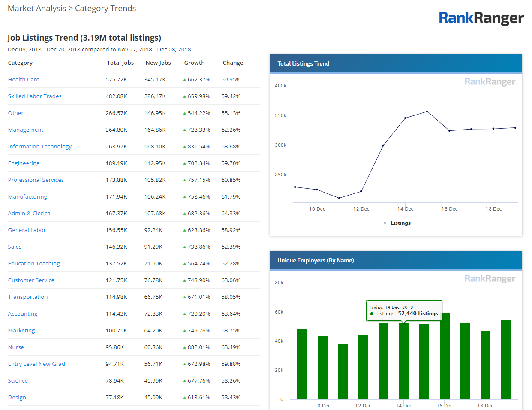Open the Health Care category link
Image resolution: width=532 pixels, height=410 pixels.
24,80
